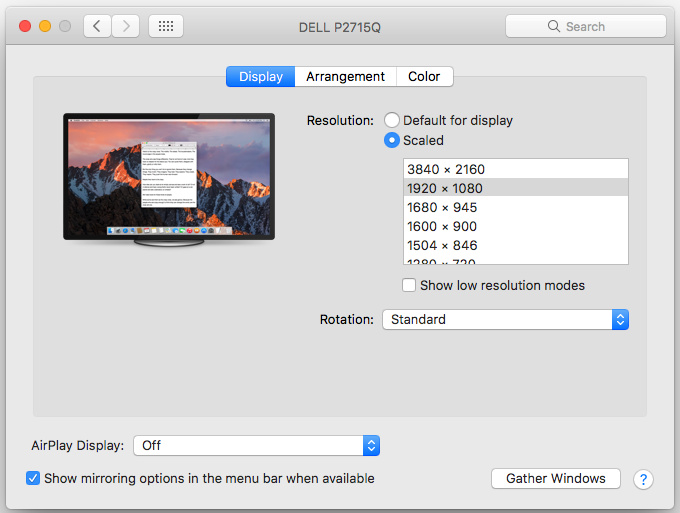Switch to the Color tab
This screenshot has width=680, height=513.
click(424, 77)
